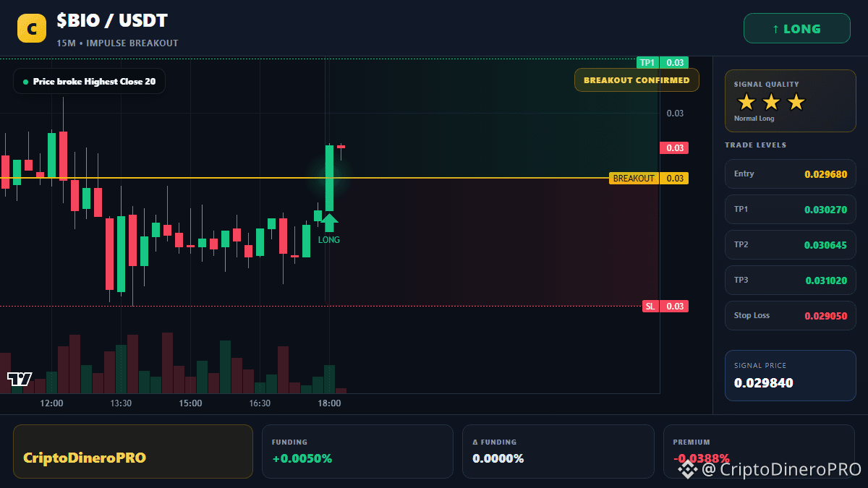Select the SL stop loss chart tag
The height and width of the screenshot is (488, 868).
click(x=665, y=306)
